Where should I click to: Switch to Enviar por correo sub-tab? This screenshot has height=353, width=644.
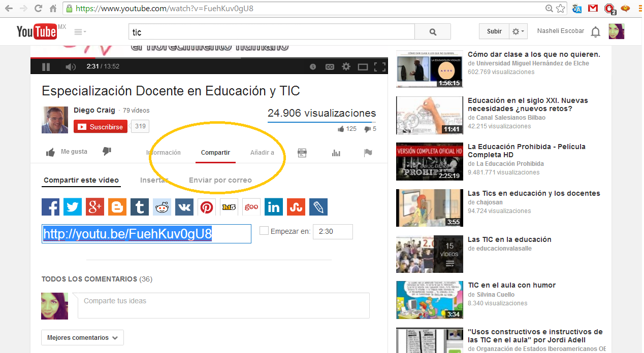(x=220, y=180)
